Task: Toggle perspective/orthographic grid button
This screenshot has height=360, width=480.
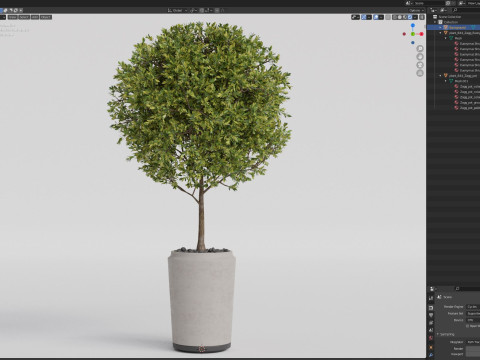Action: pyautogui.click(x=420, y=73)
